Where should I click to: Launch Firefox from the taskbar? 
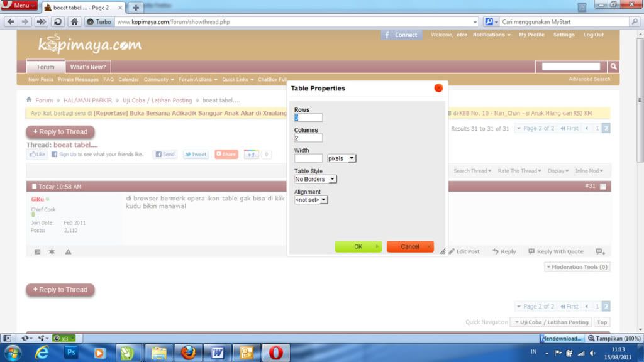tap(188, 353)
